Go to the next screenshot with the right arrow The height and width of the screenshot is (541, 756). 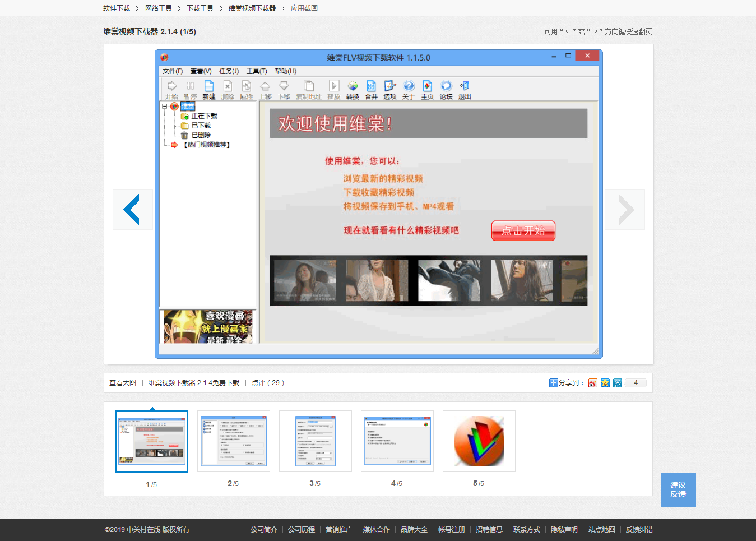click(x=625, y=210)
